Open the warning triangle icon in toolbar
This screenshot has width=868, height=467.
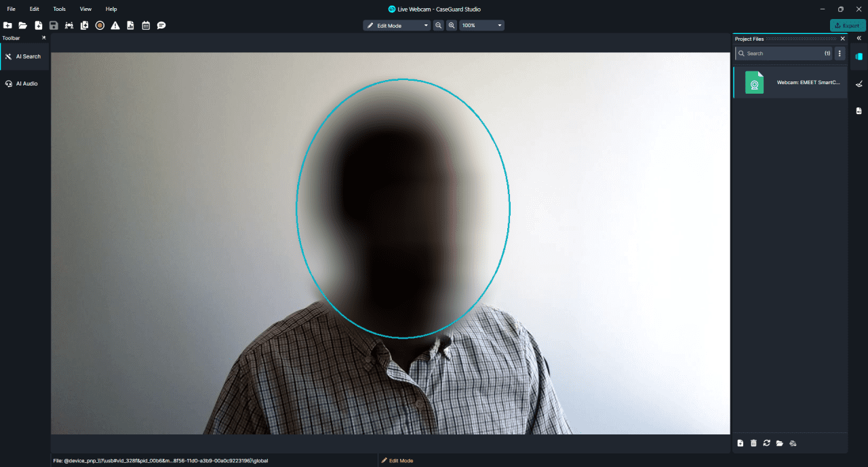(115, 25)
